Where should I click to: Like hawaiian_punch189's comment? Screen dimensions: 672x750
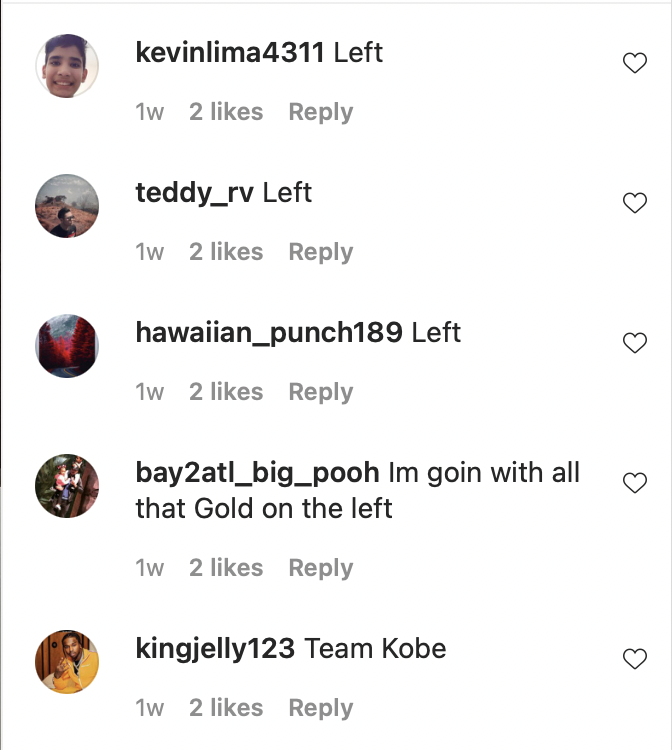635,344
